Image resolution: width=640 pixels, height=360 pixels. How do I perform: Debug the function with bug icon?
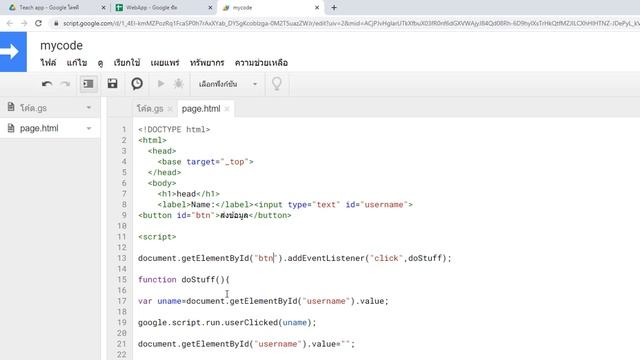tap(178, 84)
